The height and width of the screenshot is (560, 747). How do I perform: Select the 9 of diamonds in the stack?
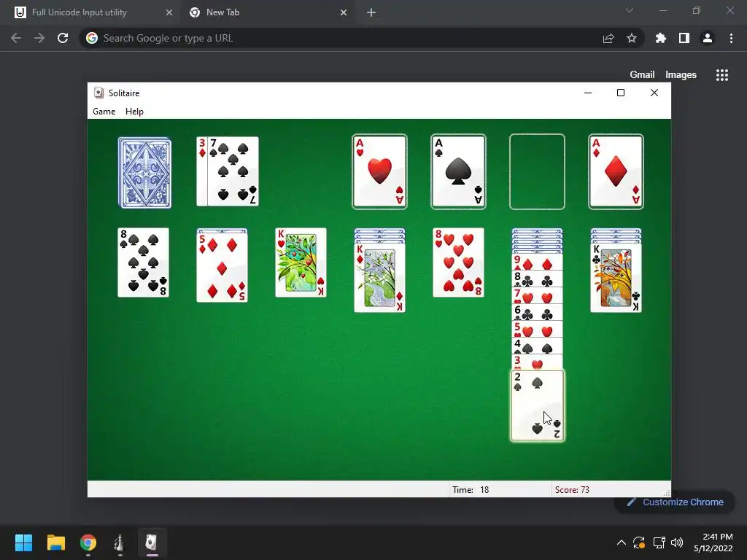tap(537, 262)
